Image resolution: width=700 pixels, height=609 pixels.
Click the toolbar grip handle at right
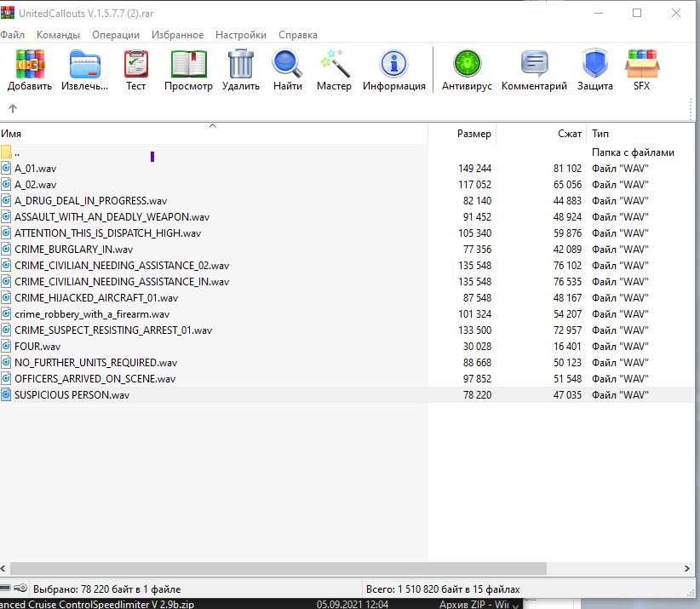pos(691,108)
